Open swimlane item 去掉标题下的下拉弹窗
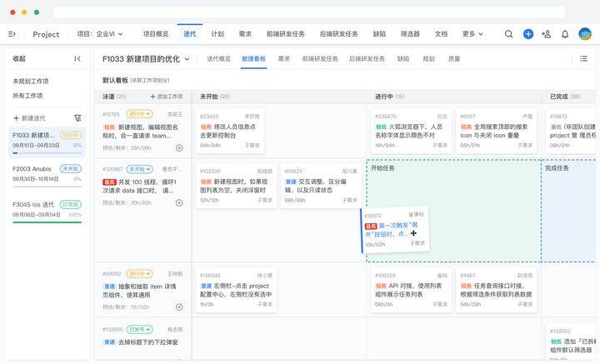 [141, 342]
